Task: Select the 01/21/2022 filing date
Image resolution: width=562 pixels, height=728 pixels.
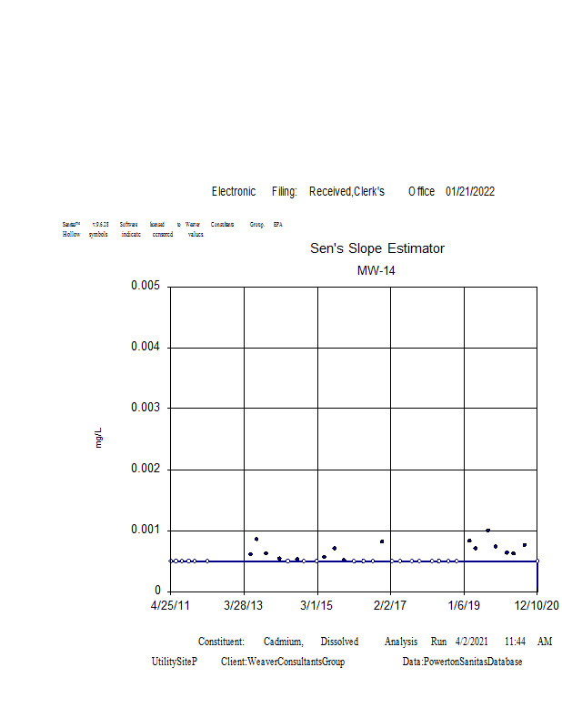Action: click(x=470, y=191)
